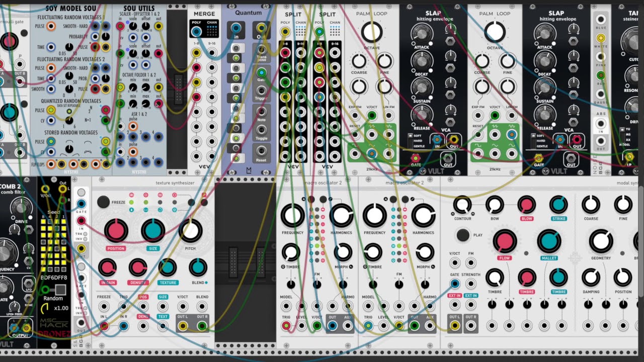Click the Quantized Random Voltages PULSE jack

point(51,110)
